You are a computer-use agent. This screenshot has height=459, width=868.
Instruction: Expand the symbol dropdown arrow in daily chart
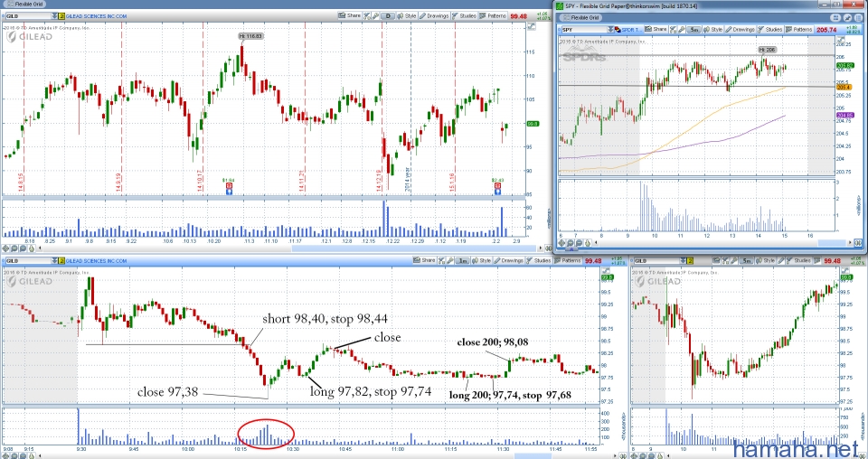tap(54, 16)
